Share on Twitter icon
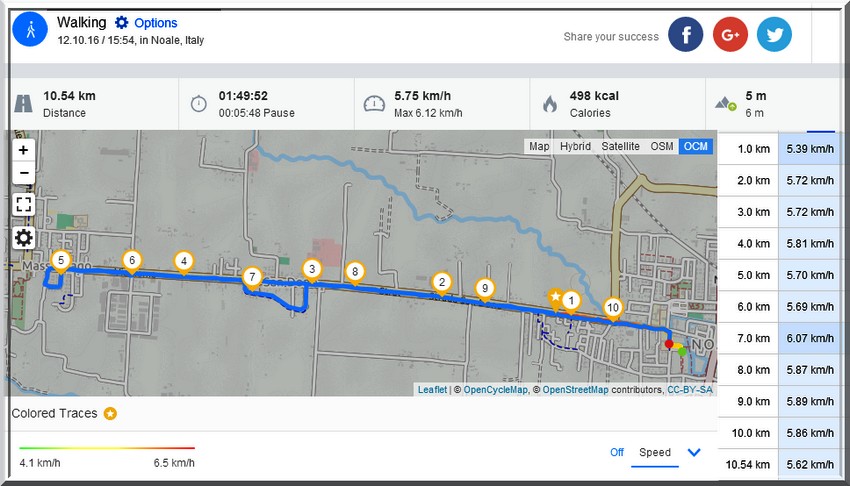The image size is (850, 486). [774, 34]
